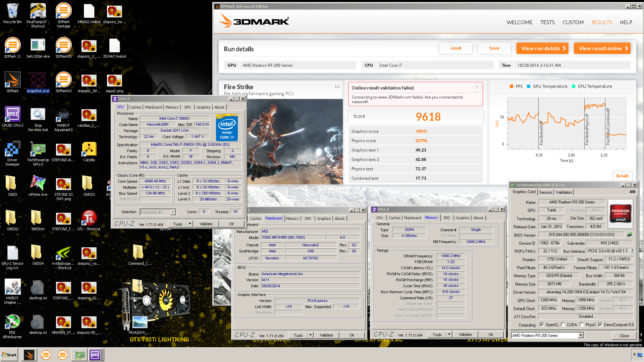Open GPU selection dropdown in GPU-Z

(x=581, y=335)
